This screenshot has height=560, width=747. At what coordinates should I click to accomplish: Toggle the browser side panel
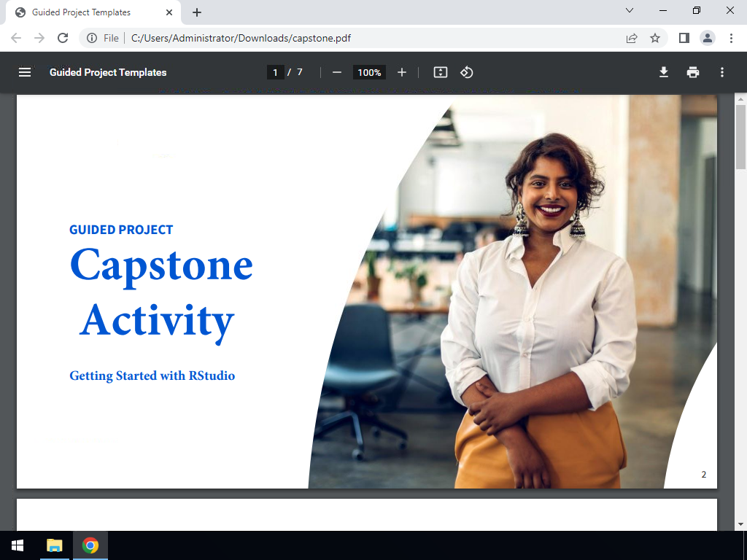[x=684, y=38]
